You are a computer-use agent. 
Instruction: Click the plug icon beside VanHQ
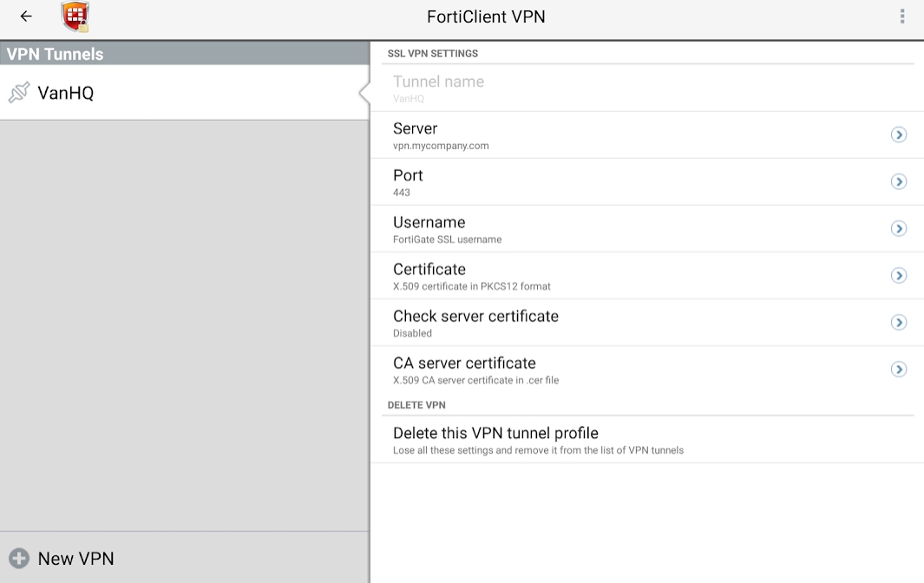pos(19,93)
